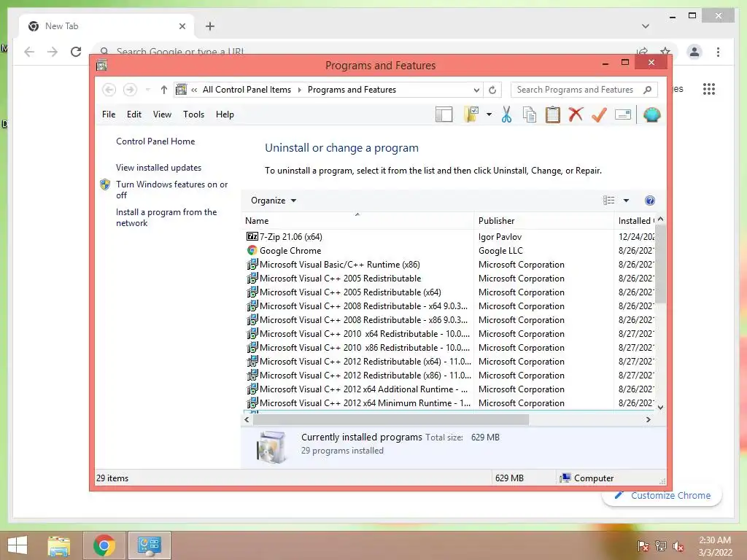This screenshot has height=560, width=747.
Task: Click Chrome profile avatar icon
Action: pos(694,52)
